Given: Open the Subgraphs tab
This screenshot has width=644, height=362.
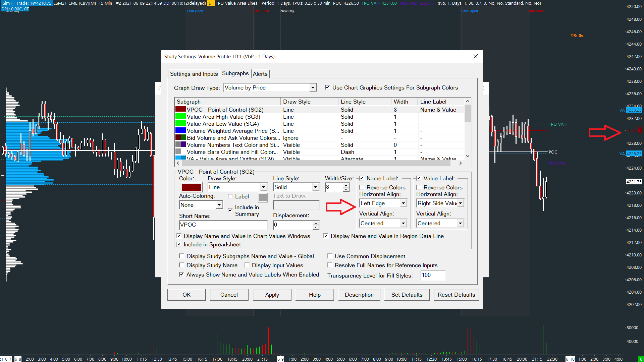Looking at the screenshot, I should point(235,73).
